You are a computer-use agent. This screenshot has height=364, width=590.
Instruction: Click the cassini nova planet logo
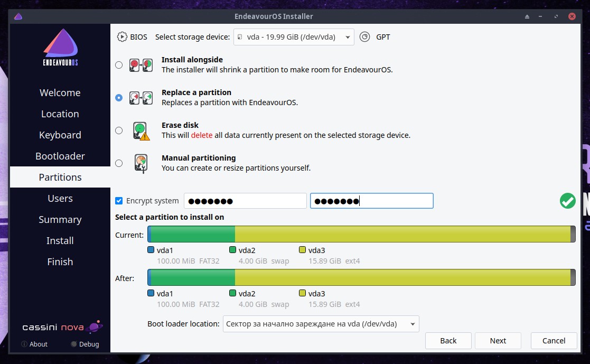(x=94, y=326)
